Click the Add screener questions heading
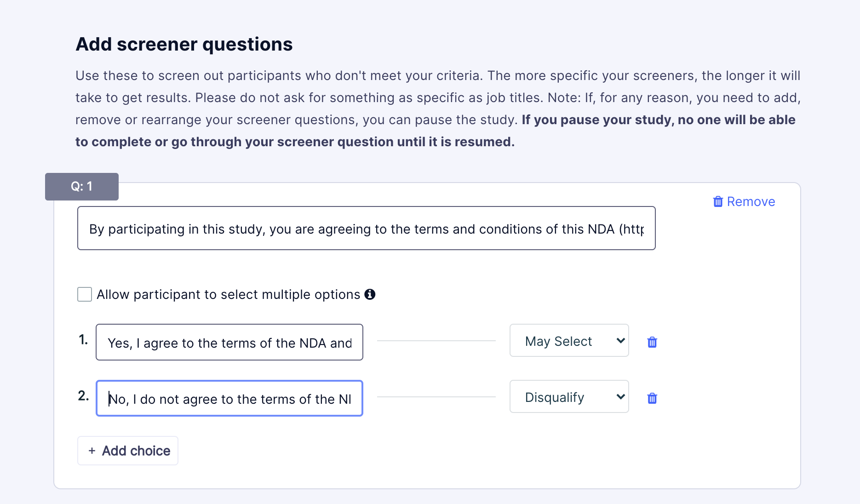 click(184, 44)
